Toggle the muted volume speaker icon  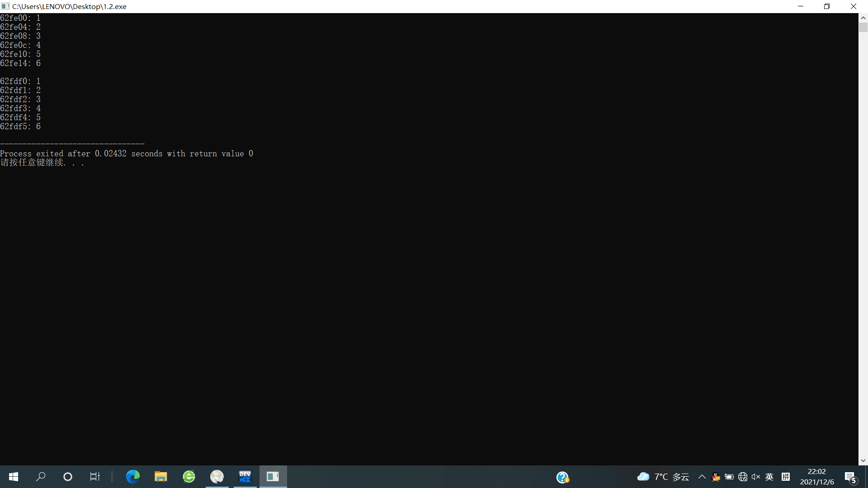(x=756, y=477)
